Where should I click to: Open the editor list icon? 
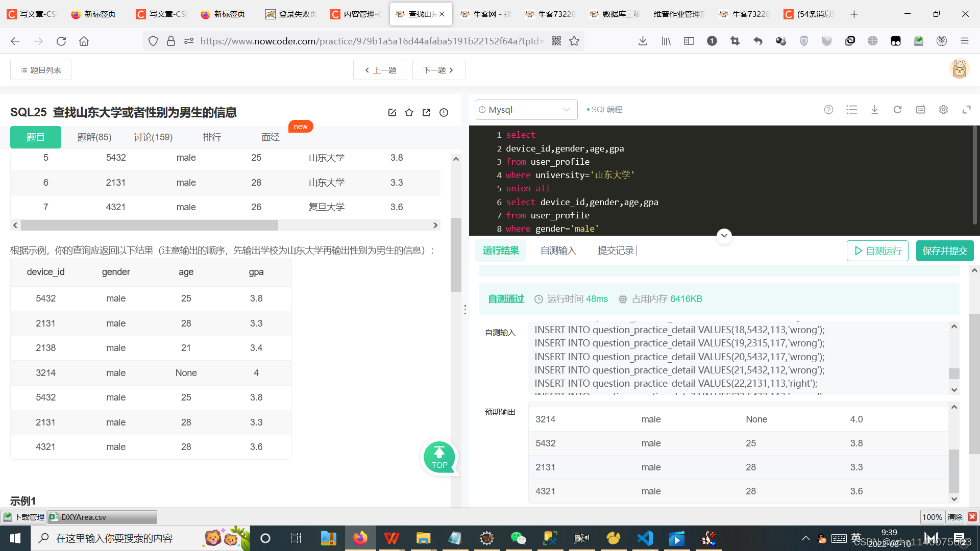852,110
